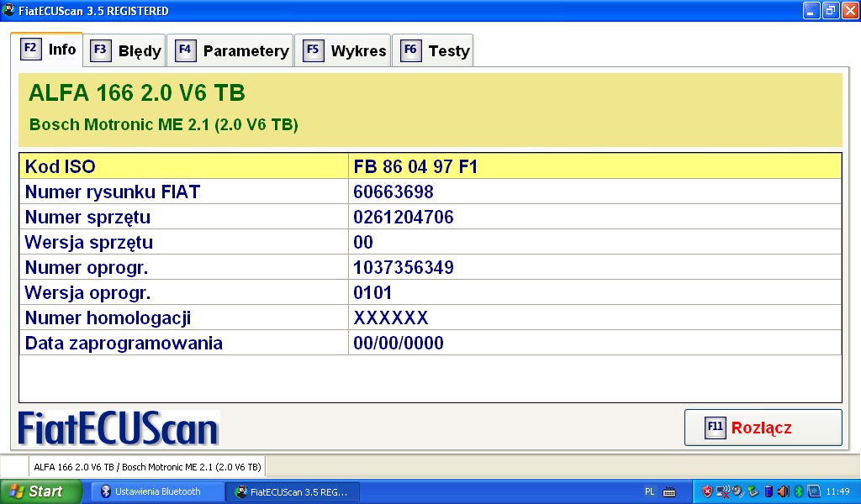Open the Błędy tab
861x504 pixels.
pyautogui.click(x=124, y=51)
